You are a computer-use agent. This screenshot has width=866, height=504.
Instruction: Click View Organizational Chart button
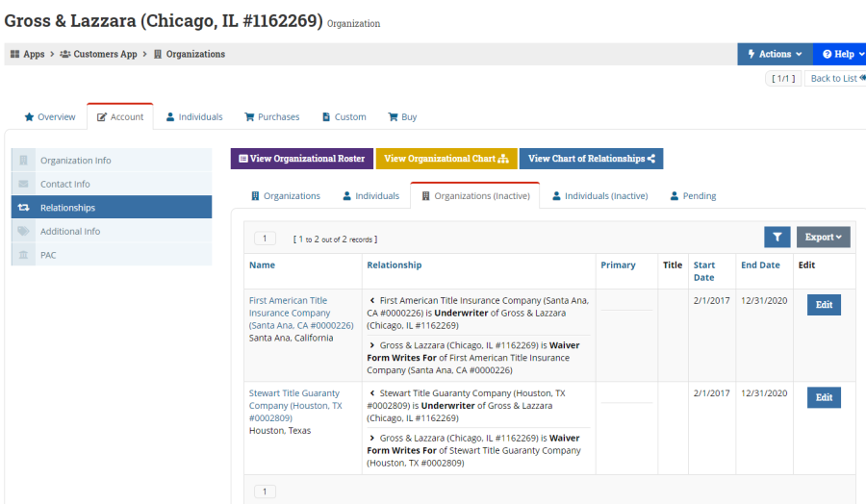(446, 159)
